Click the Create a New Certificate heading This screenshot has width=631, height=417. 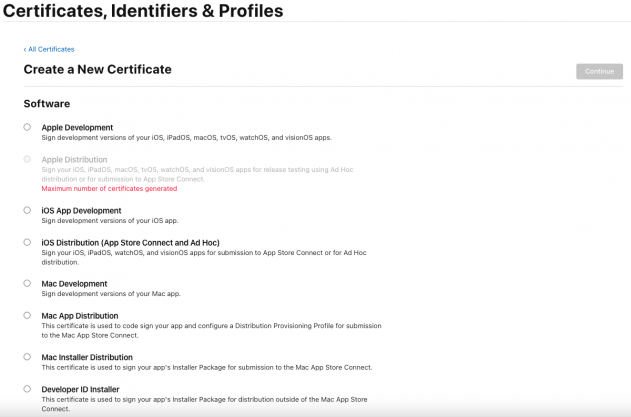click(x=98, y=70)
